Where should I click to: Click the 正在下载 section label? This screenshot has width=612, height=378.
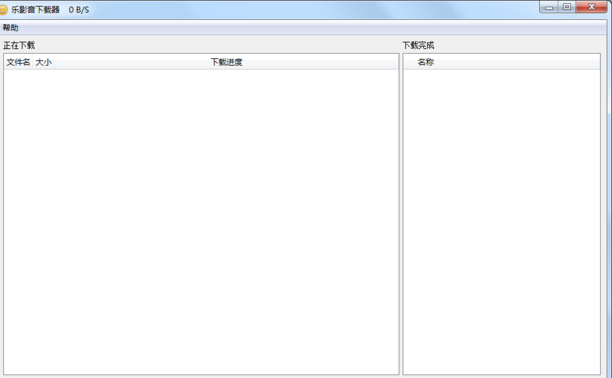click(19, 45)
